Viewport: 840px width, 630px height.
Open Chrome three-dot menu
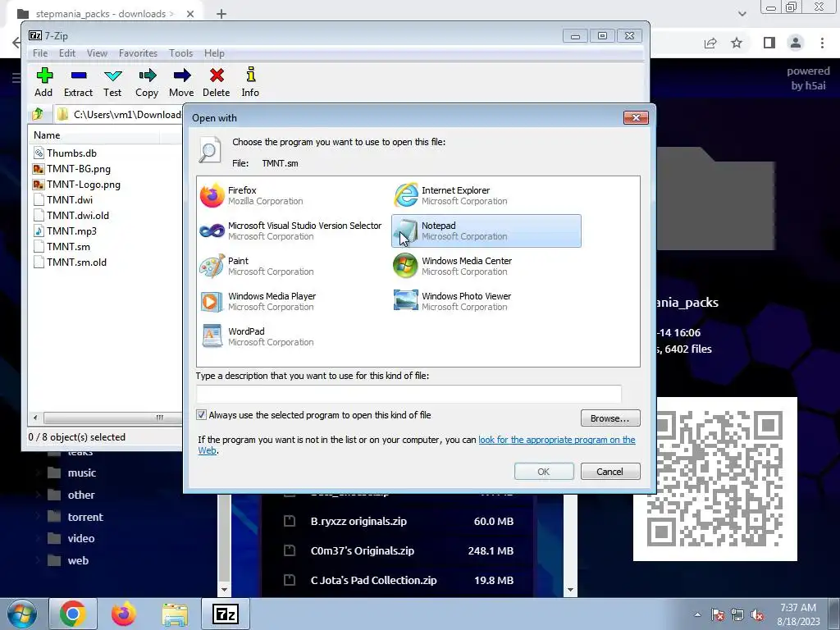(x=822, y=43)
